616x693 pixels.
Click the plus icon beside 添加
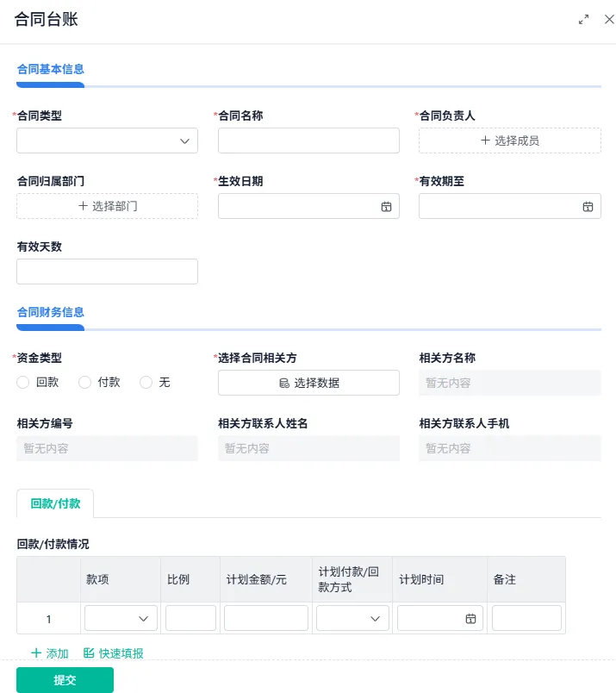(36, 653)
